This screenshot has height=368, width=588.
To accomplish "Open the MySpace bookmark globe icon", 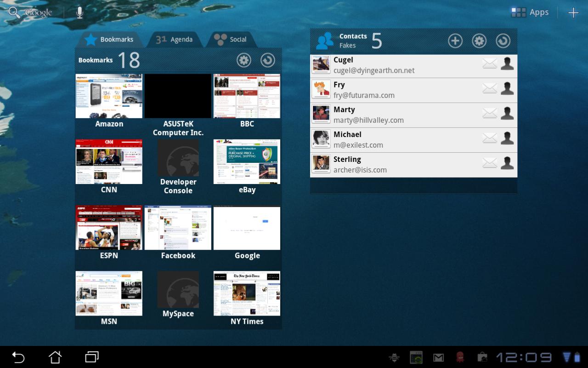I will coord(178,289).
